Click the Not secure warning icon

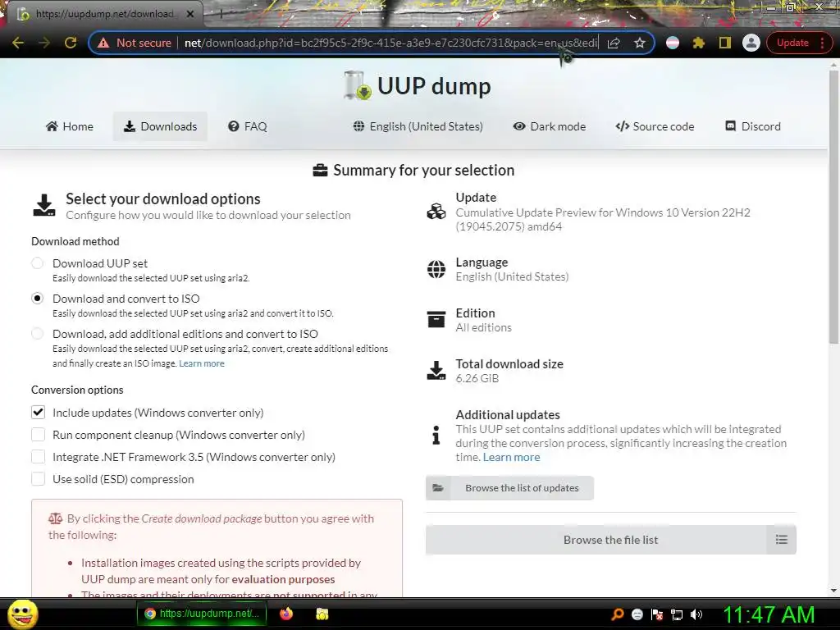click(103, 43)
